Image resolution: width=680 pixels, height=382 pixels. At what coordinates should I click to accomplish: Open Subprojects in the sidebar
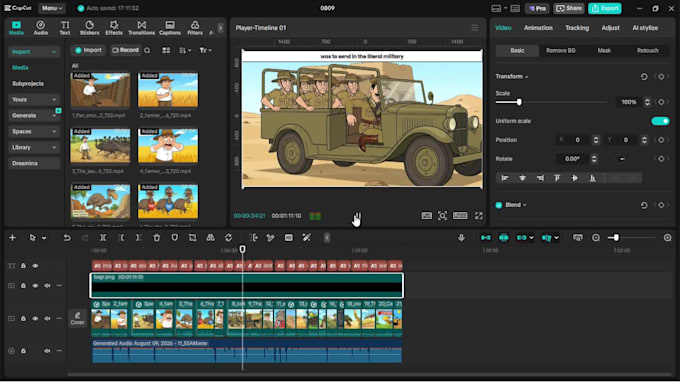pyautogui.click(x=28, y=84)
